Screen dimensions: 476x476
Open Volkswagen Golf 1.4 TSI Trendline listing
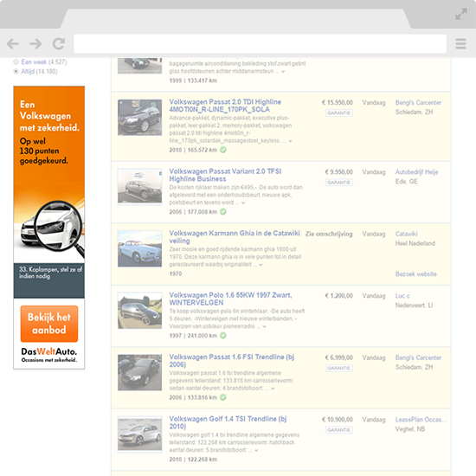(x=228, y=422)
